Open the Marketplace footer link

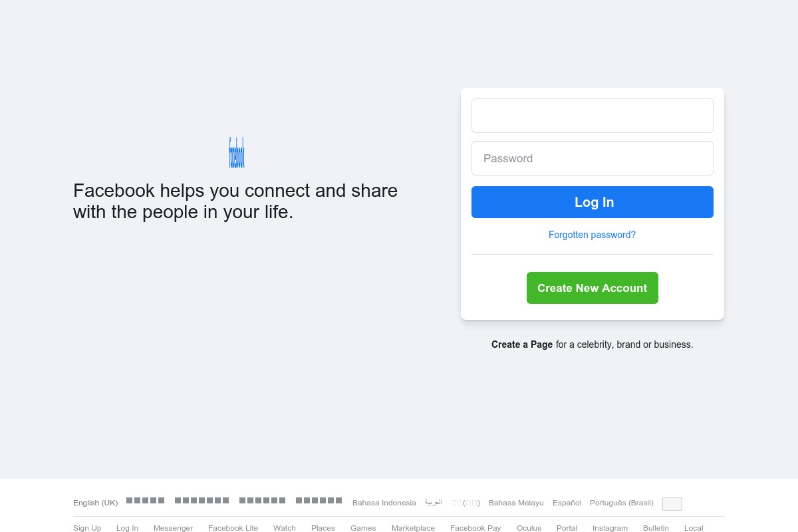pos(413,528)
